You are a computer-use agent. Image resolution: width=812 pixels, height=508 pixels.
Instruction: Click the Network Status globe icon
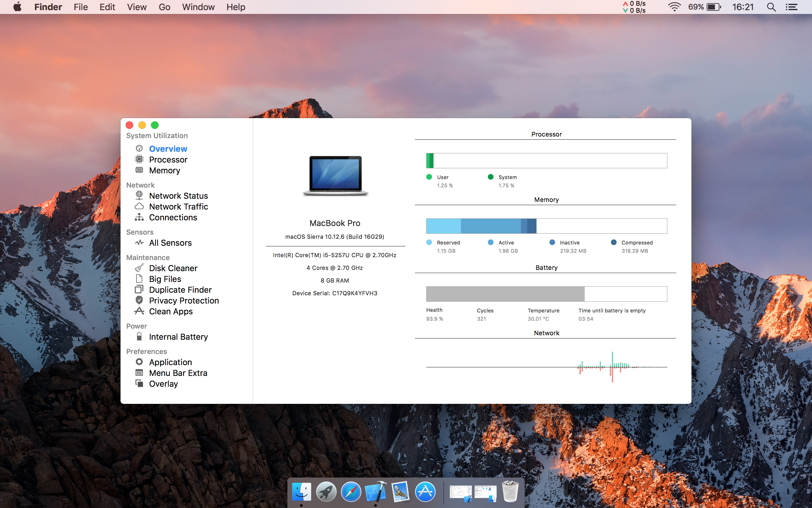click(x=139, y=195)
